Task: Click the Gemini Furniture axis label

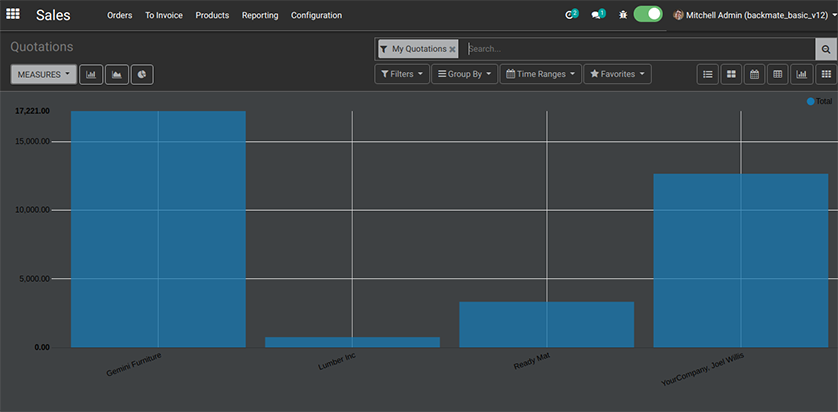Action: [x=134, y=364]
